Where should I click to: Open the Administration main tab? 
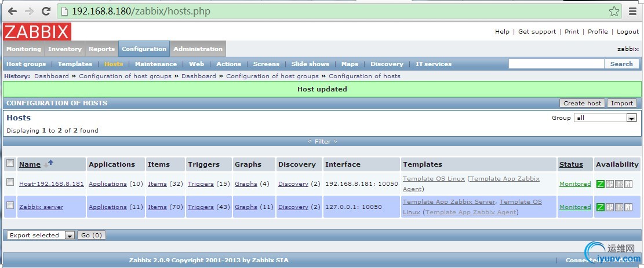point(198,49)
